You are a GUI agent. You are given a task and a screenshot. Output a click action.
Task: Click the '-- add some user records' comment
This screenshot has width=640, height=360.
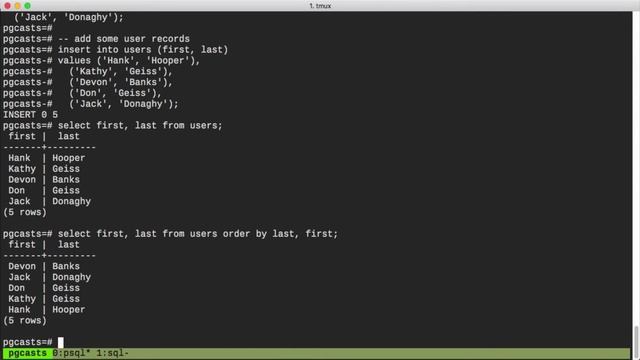pos(124,39)
